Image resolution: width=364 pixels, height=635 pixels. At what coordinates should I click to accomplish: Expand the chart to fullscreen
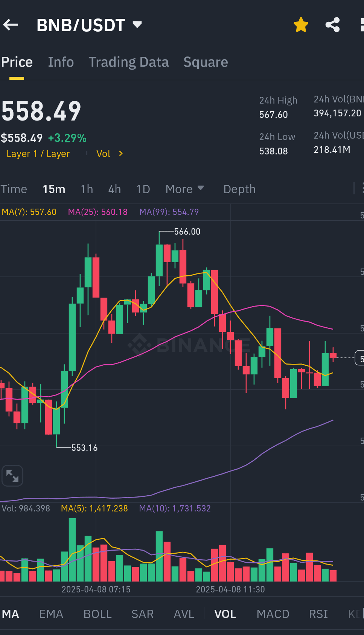(12, 476)
